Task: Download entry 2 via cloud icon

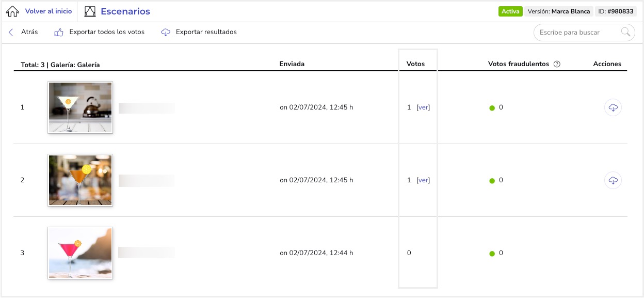Action: point(613,180)
